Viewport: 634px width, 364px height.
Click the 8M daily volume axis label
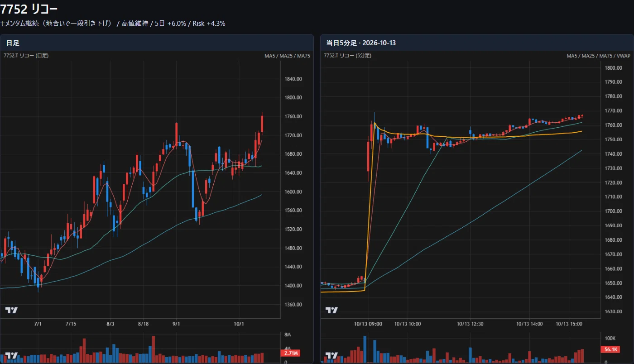pos(288,335)
